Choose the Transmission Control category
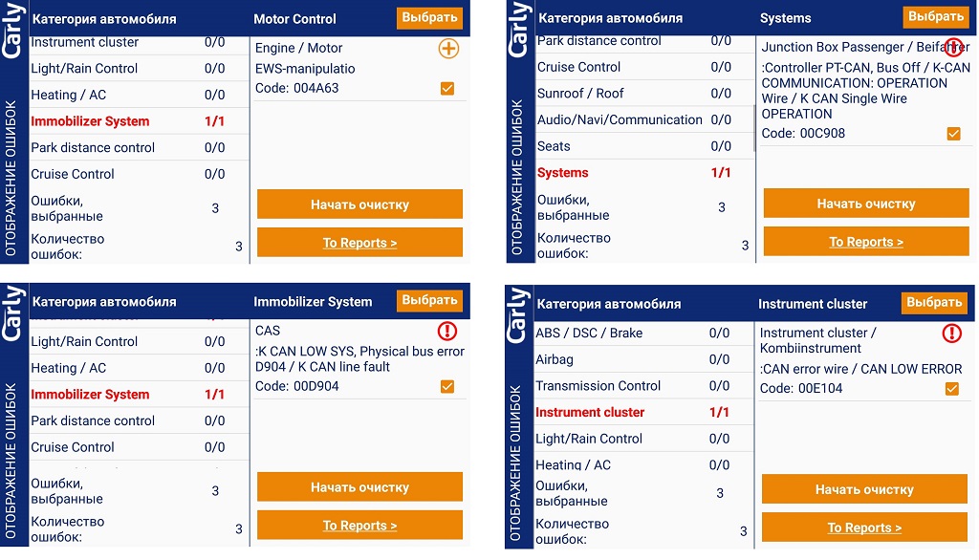This screenshot has height=560, width=979. [598, 386]
